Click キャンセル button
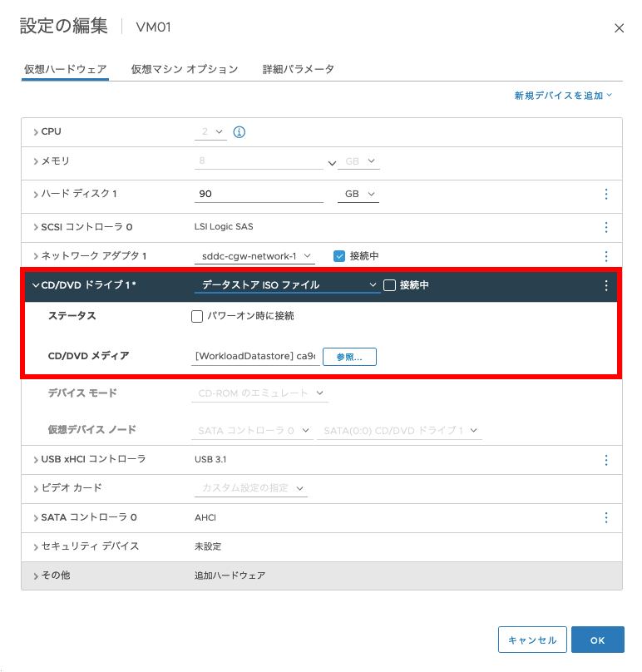 [532, 640]
